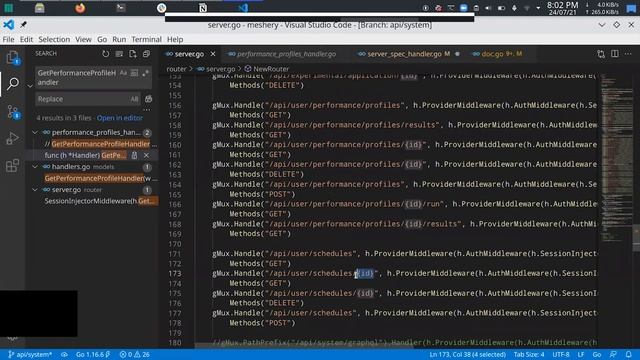Viewport: 640px width, 360px height.
Task: Open the Source Control view
Action: point(13,111)
